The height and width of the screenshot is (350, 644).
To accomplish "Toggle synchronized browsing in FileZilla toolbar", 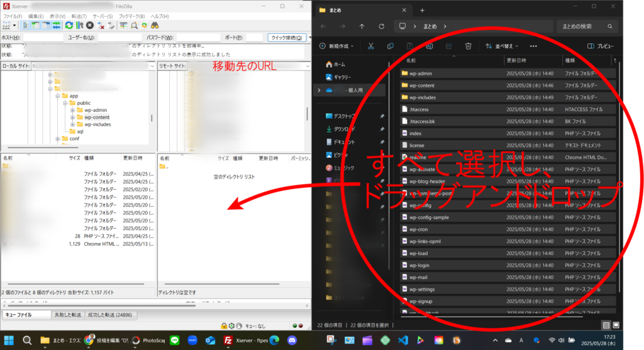I will [x=144, y=25].
